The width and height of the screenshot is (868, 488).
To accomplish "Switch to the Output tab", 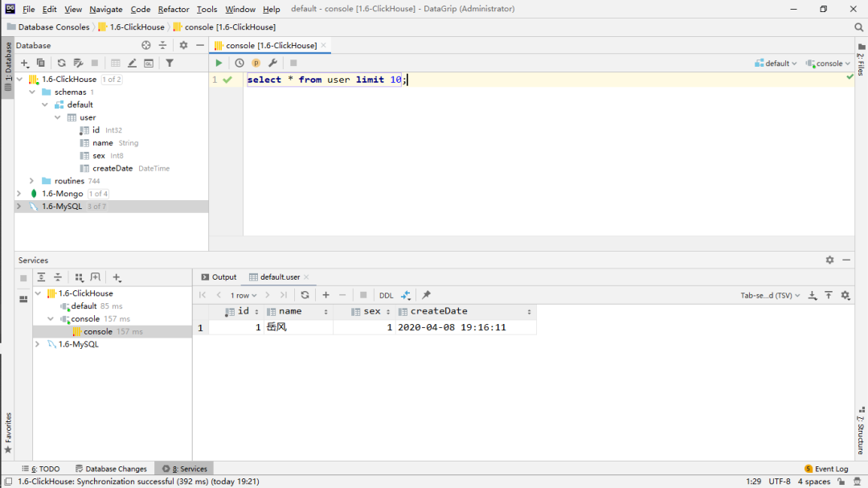I will pyautogui.click(x=219, y=277).
